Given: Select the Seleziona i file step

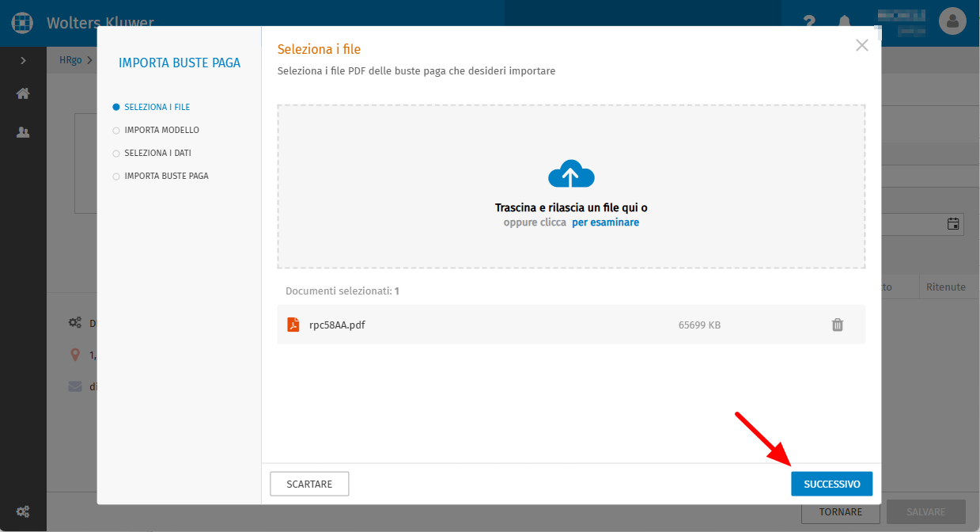Looking at the screenshot, I should pos(152,107).
